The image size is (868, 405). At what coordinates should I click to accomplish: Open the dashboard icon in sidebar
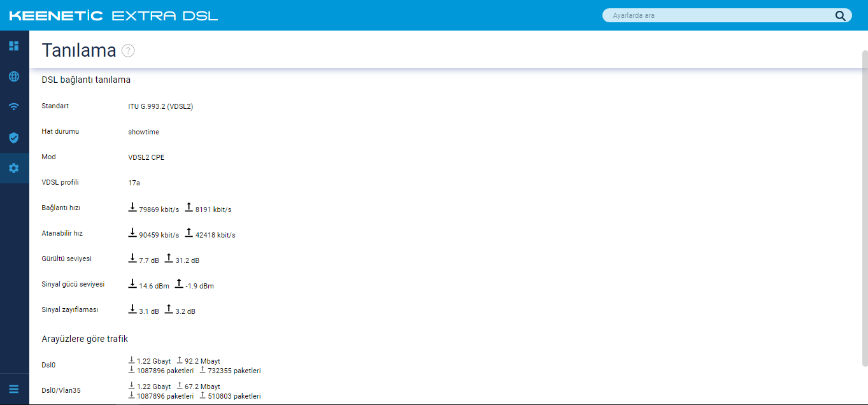point(14,46)
